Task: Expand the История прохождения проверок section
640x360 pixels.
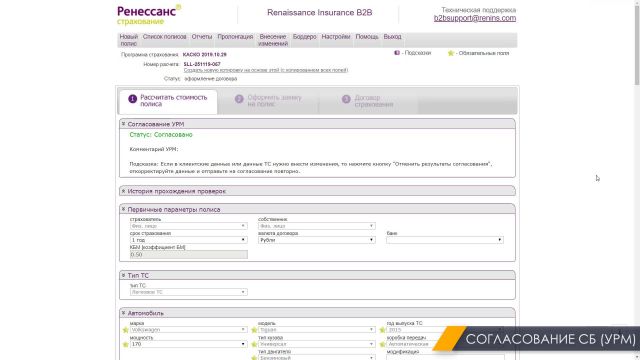Action: (123, 191)
